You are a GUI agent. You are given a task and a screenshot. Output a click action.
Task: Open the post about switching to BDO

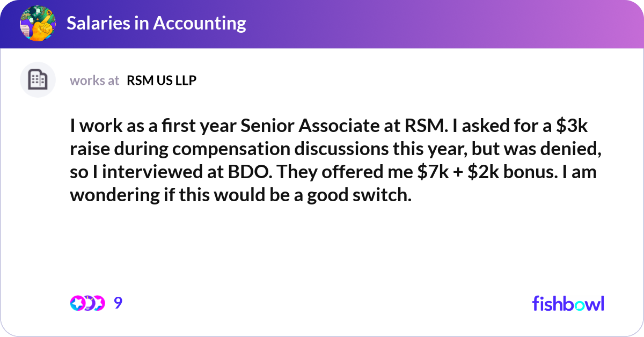[x=336, y=160]
